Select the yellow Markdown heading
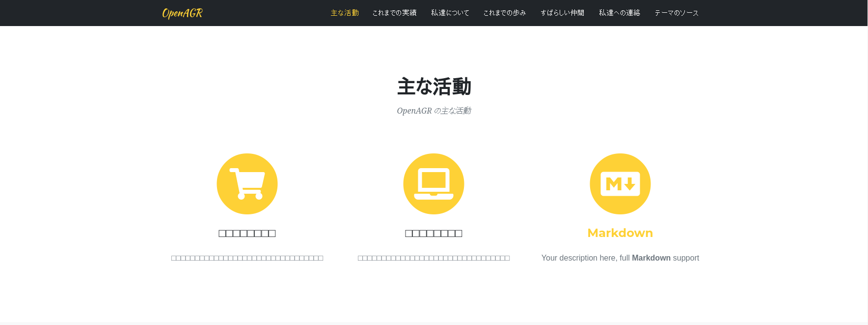This screenshot has width=868, height=325. [620, 233]
